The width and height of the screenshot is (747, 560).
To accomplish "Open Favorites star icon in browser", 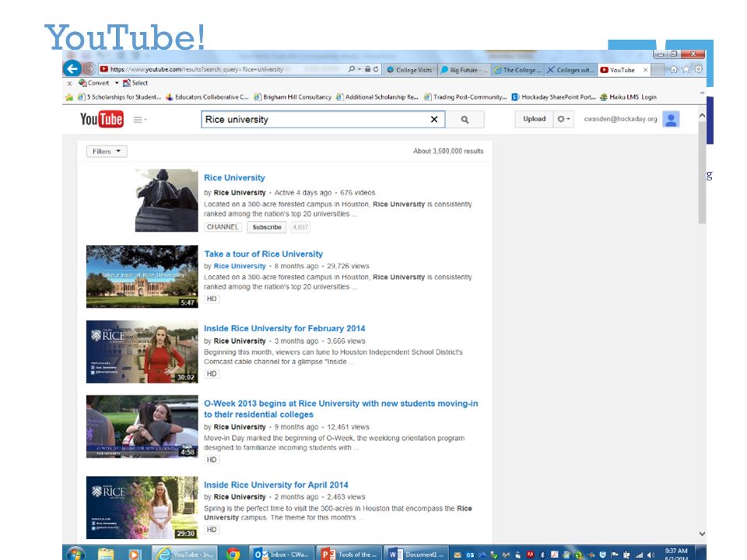I will tap(686, 69).
